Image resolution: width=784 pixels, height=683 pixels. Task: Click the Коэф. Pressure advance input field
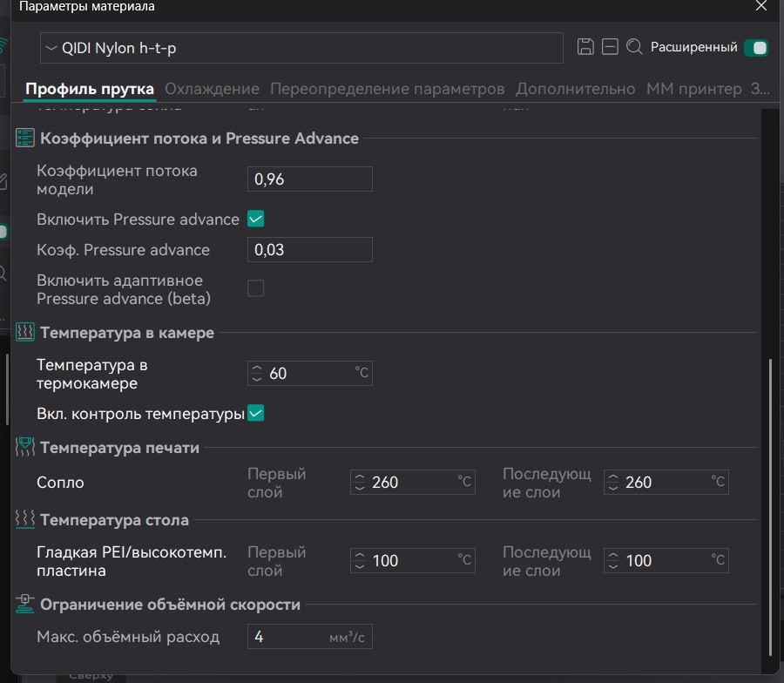pyautogui.click(x=310, y=250)
